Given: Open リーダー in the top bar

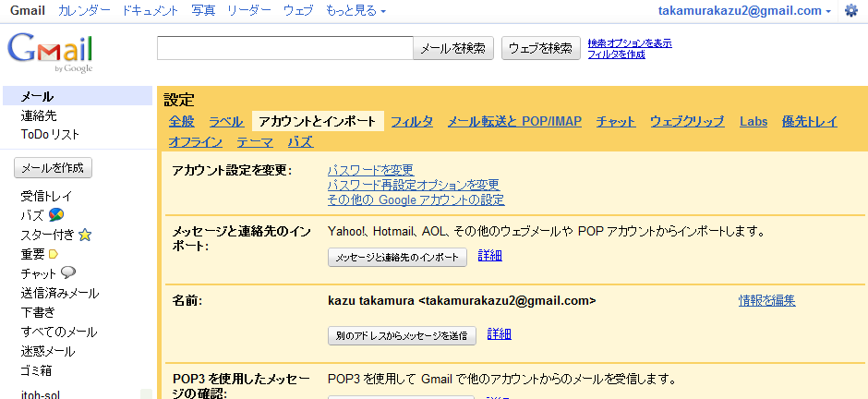Looking at the screenshot, I should 249,10.
